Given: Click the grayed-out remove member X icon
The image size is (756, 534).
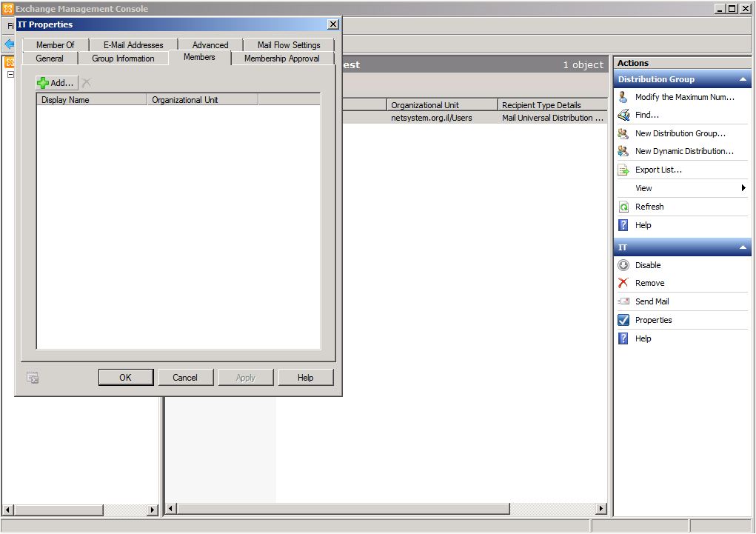Looking at the screenshot, I should [87, 83].
